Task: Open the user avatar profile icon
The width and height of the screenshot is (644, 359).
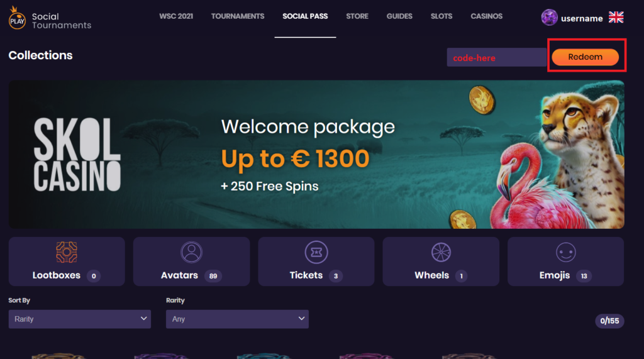Action: (x=549, y=18)
